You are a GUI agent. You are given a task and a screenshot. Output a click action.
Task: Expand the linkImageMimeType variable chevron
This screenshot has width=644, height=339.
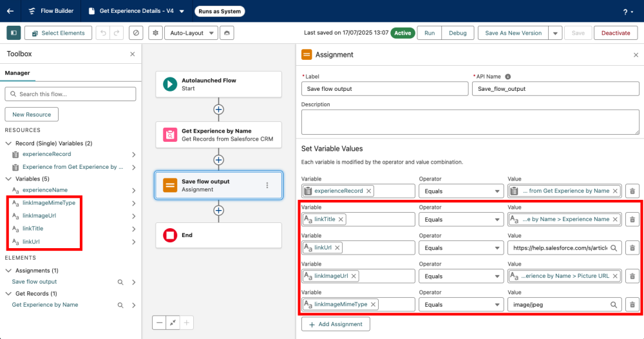[x=133, y=203]
